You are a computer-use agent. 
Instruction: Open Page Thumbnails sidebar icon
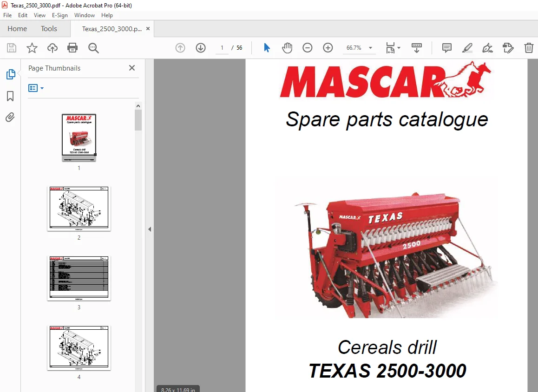coord(11,74)
